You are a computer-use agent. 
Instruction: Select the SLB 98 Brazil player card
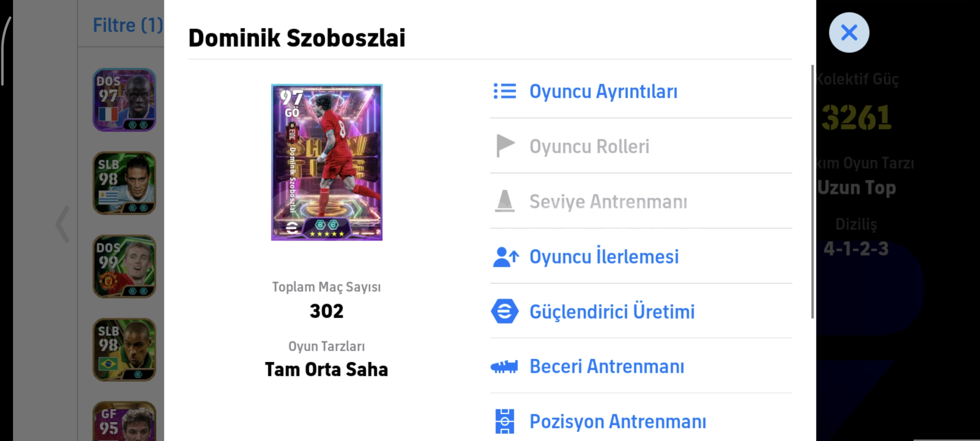pyautogui.click(x=124, y=350)
